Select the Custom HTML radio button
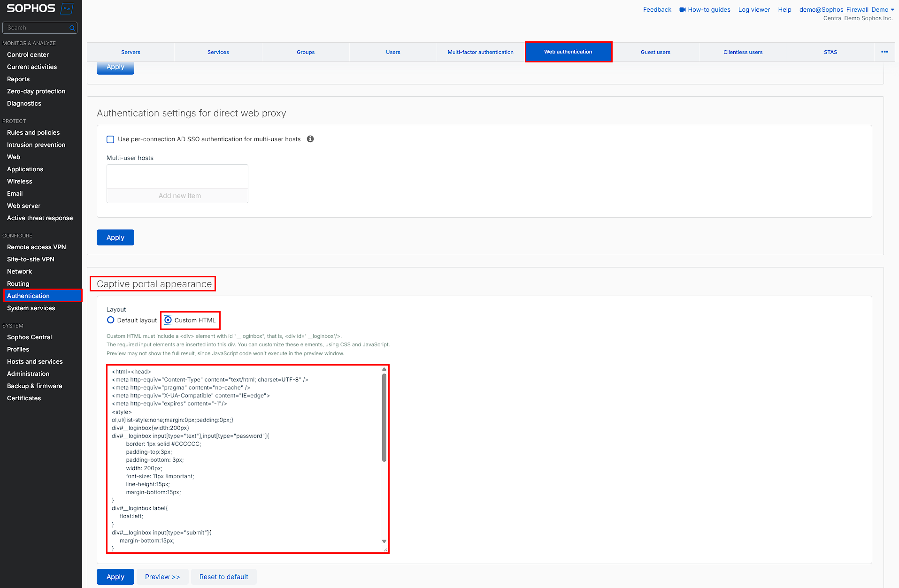This screenshot has height=588, width=899. point(168,320)
